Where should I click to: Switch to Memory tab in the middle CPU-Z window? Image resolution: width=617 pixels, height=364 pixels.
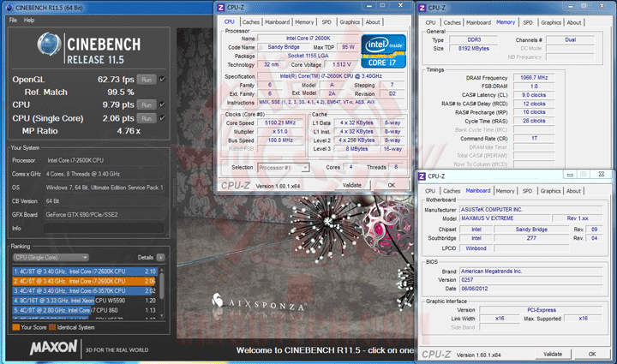[x=304, y=22]
